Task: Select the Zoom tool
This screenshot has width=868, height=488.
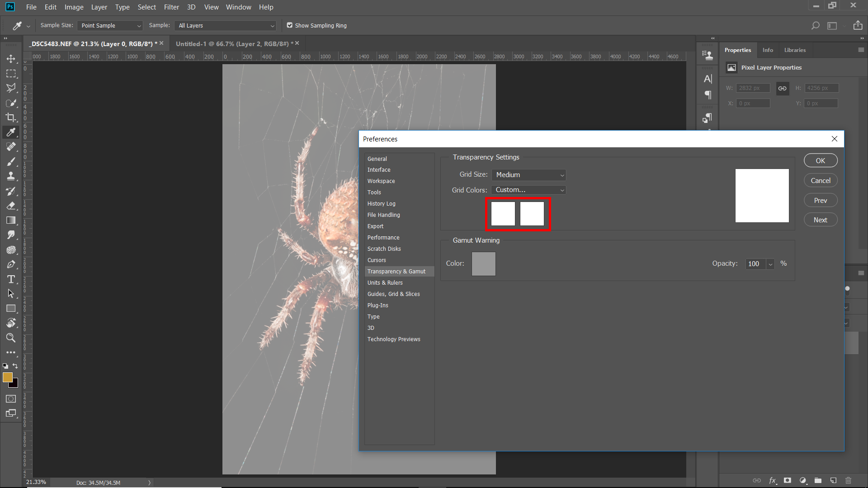Action: point(11,338)
